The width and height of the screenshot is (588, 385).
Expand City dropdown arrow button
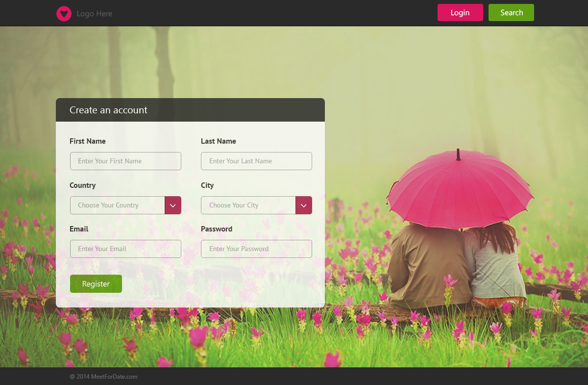pyautogui.click(x=304, y=205)
